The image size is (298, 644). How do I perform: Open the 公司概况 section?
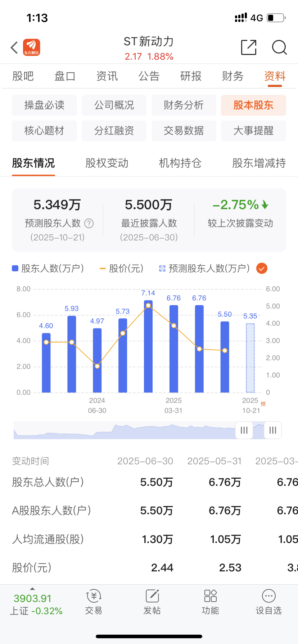pos(114,105)
